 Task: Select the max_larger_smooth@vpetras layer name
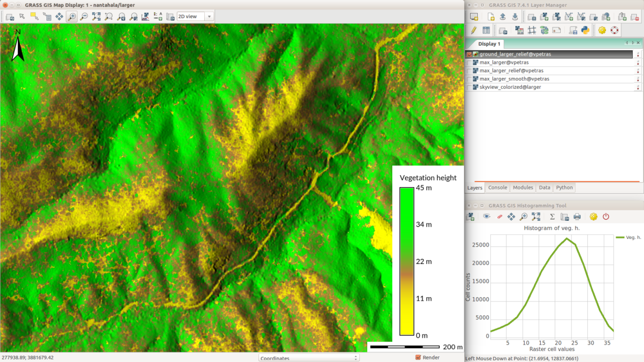click(511, 79)
